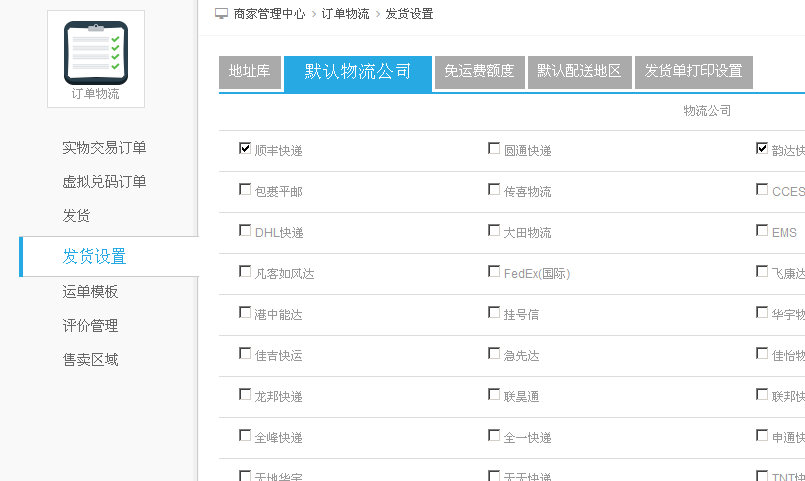Viewport: 805px width, 481px height.
Task: Uncheck the 顺丰快递 checkbox
Action: 245,148
